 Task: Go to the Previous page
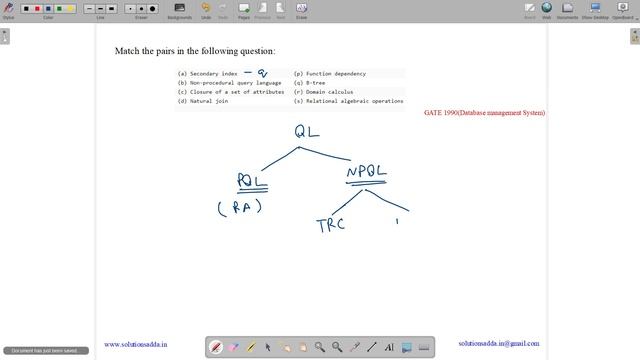(262, 11)
